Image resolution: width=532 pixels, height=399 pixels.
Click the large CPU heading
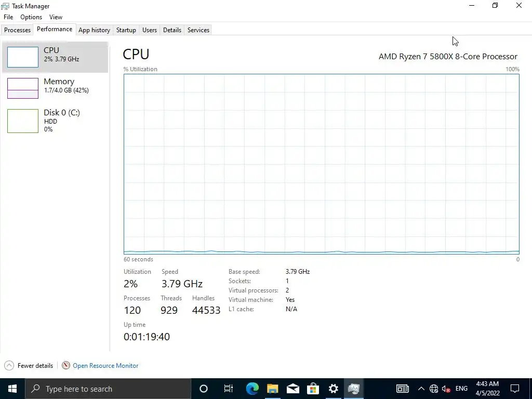[x=136, y=54]
